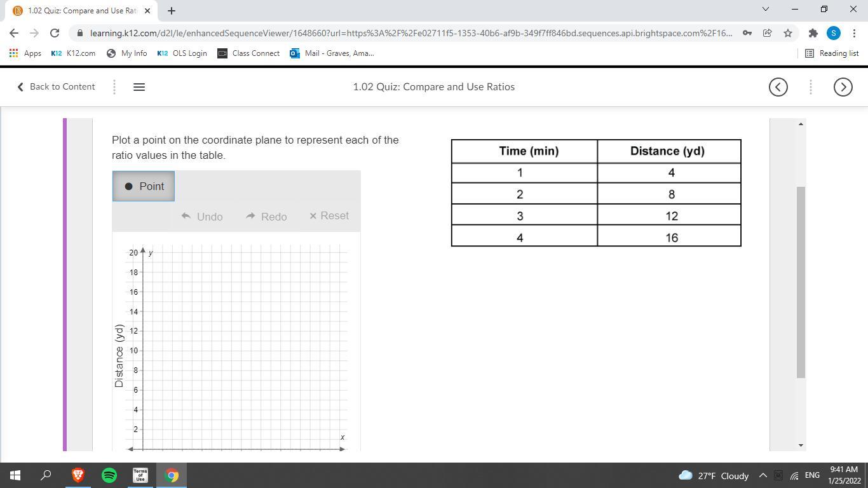Screen dimensions: 868x488
Task: Click the page vertical scrollbar thumb
Action: coord(801,282)
